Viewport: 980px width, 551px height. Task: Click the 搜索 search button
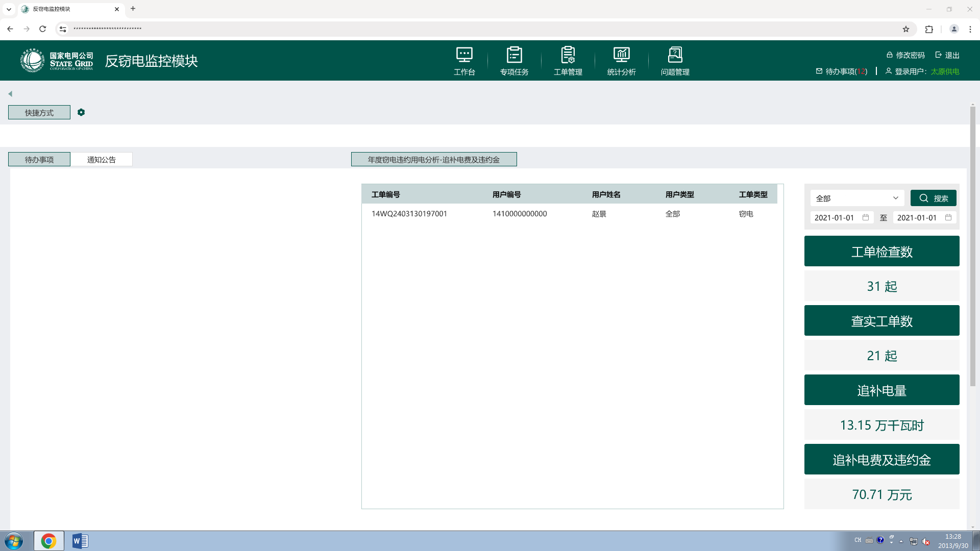(933, 198)
